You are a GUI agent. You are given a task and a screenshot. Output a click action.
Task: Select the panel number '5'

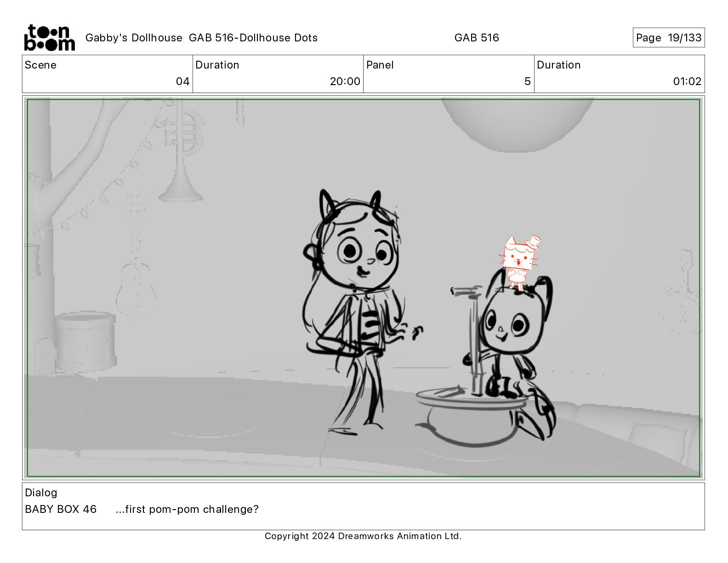[x=528, y=81]
